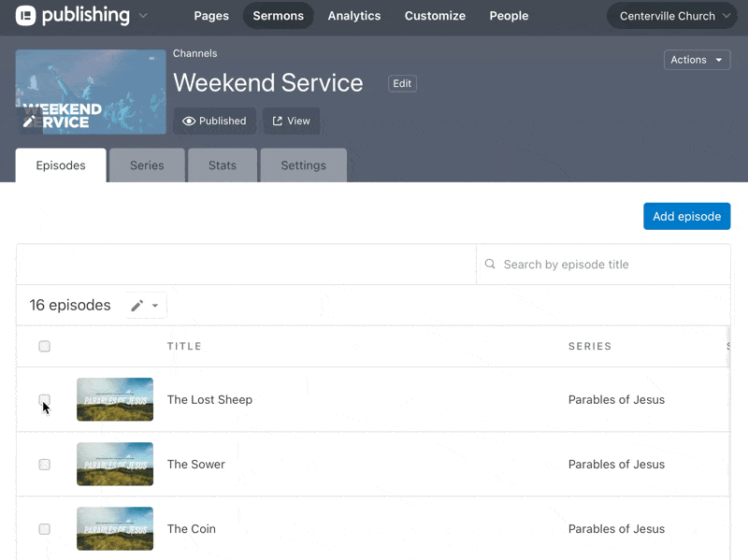Click the bulk edit pencil icon
The image size is (748, 560).
(137, 306)
